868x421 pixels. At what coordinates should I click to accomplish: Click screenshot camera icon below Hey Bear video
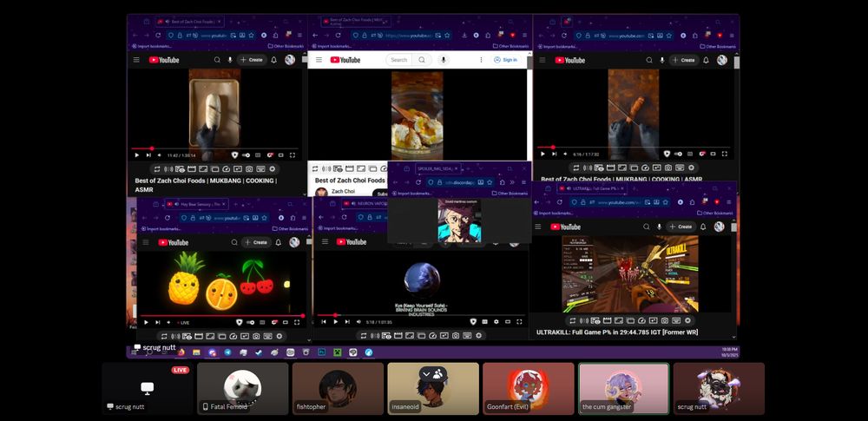(x=256, y=336)
